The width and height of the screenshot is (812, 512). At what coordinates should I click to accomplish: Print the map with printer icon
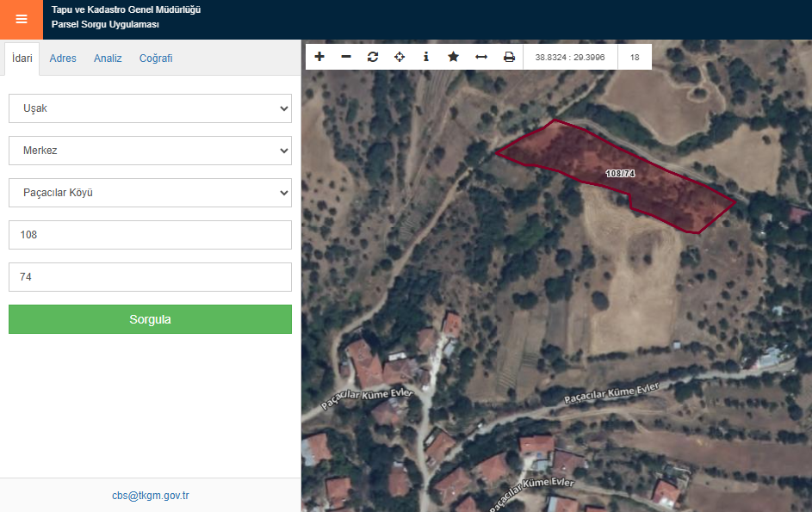tap(509, 57)
